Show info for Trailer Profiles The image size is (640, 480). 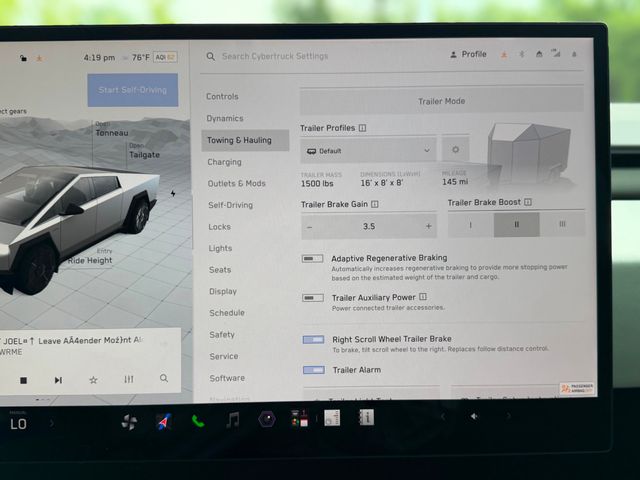362,128
